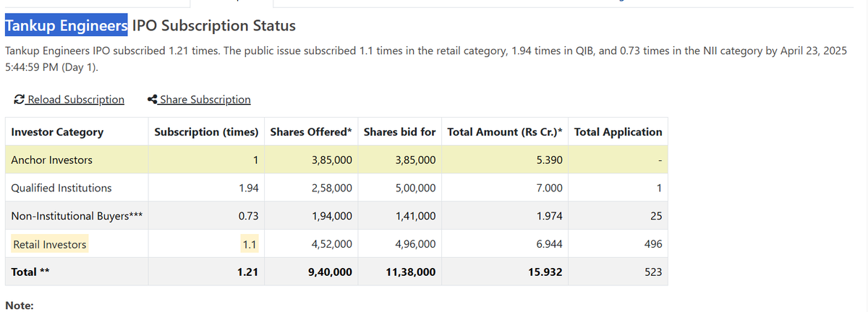Click the IPO Subscription Status heading text

coord(214,25)
